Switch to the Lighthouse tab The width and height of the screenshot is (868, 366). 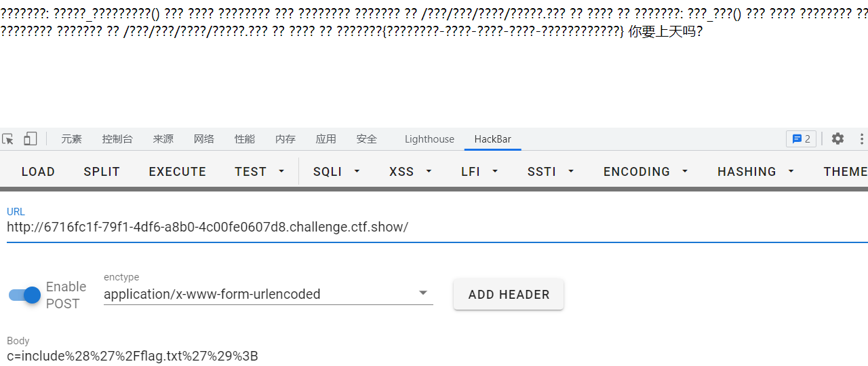[x=429, y=139]
